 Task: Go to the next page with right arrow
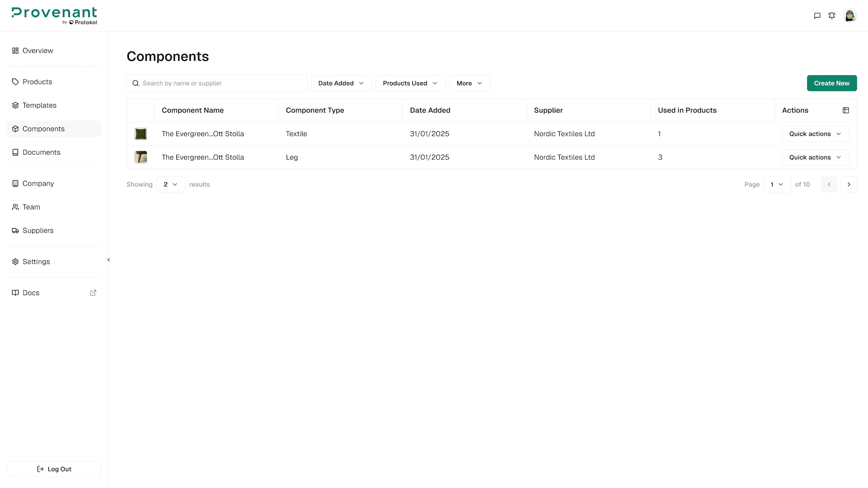click(849, 184)
